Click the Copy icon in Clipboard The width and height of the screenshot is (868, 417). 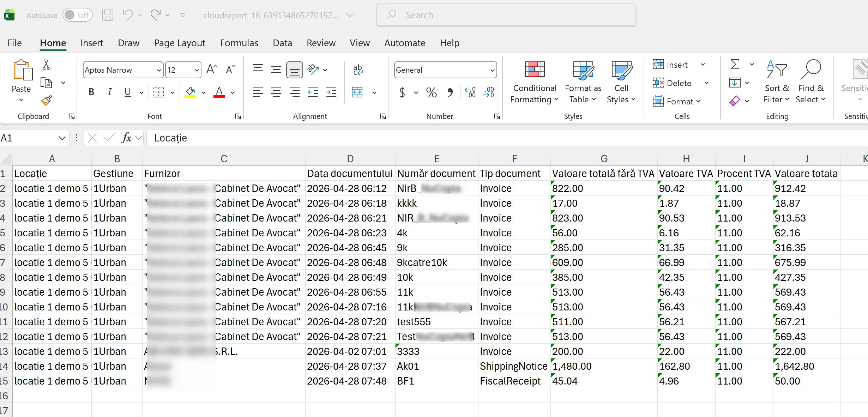tap(46, 83)
